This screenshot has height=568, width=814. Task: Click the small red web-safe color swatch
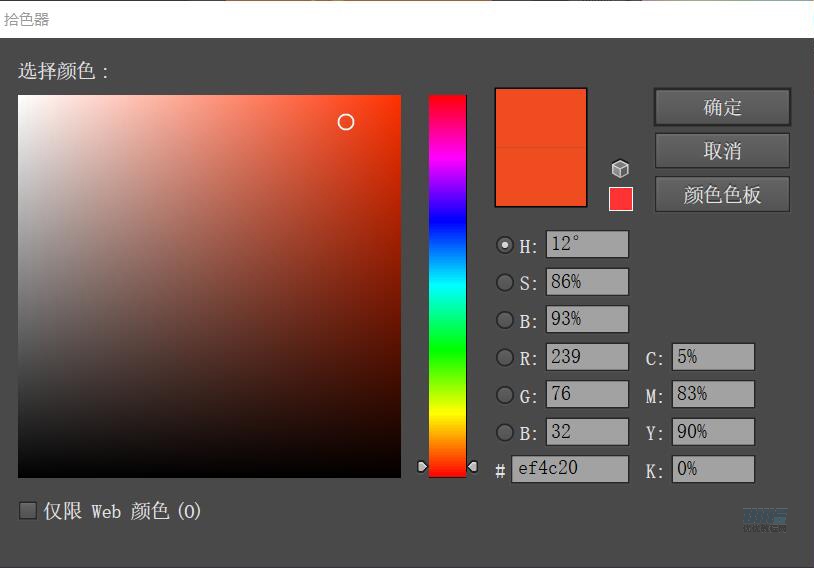tap(621, 199)
